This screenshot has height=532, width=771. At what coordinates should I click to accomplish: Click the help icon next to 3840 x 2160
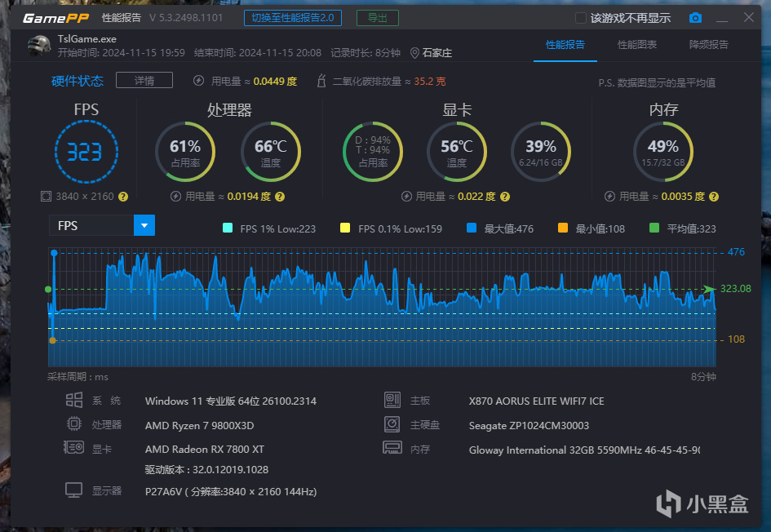click(x=123, y=197)
